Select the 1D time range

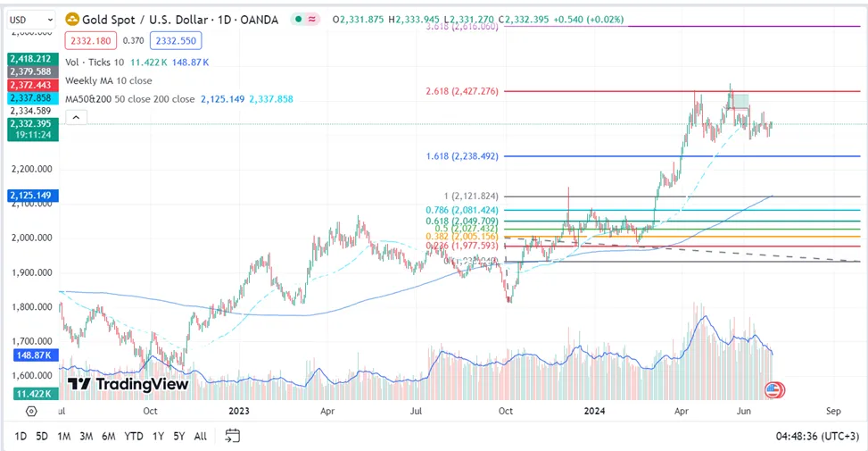click(x=21, y=436)
